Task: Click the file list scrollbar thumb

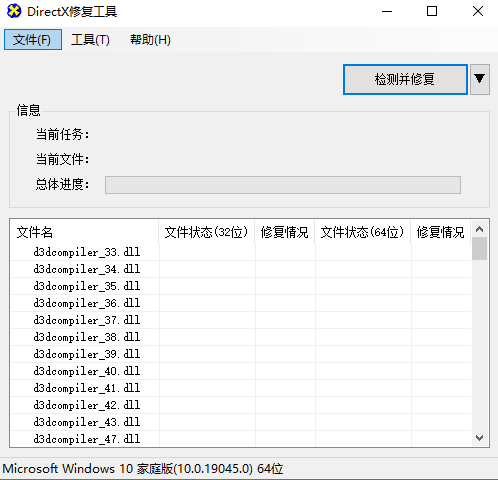Action: click(480, 248)
